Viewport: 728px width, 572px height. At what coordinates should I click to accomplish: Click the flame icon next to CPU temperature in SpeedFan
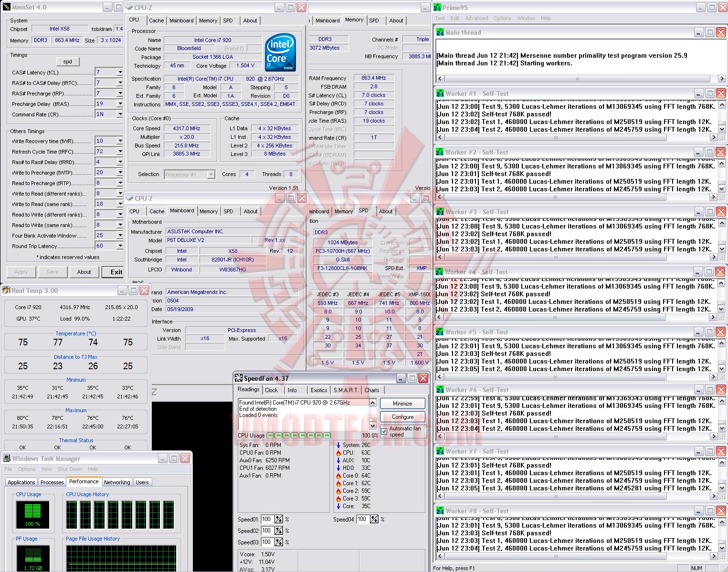(338, 453)
